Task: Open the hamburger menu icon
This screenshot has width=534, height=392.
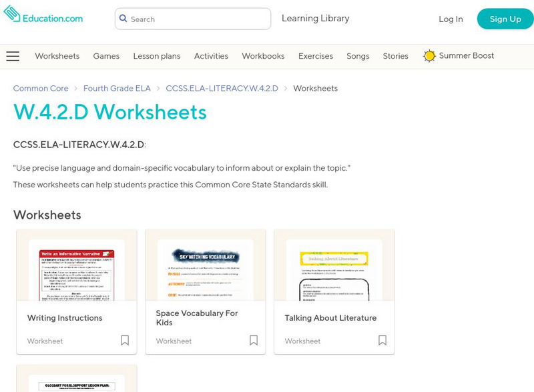Action: click(x=13, y=56)
